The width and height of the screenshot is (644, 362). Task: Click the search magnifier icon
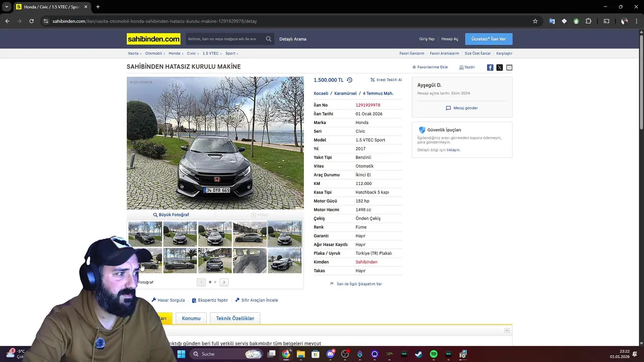pyautogui.click(x=269, y=39)
